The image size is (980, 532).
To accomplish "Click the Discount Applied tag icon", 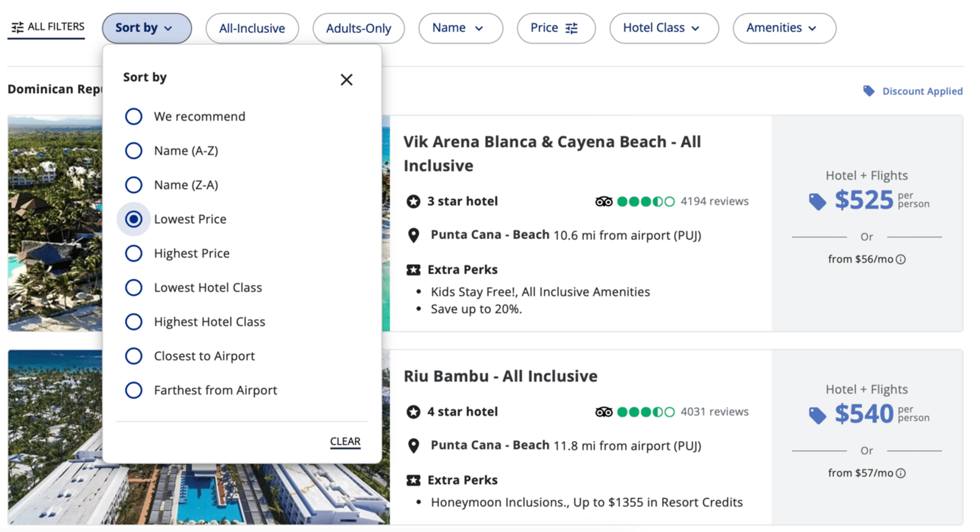I will [x=868, y=91].
